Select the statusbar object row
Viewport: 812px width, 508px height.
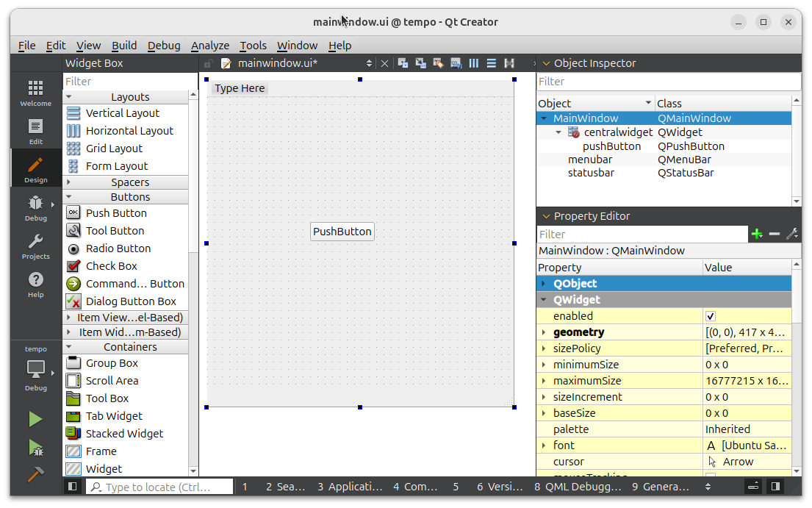(x=664, y=173)
